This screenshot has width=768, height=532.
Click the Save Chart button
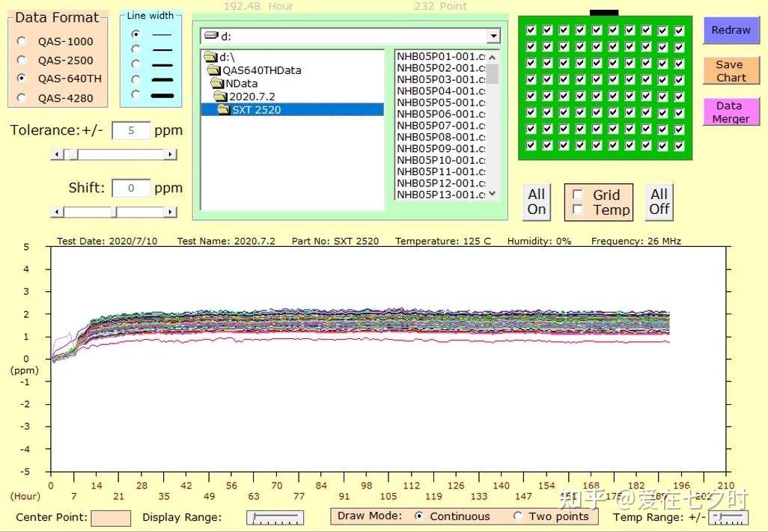[731, 71]
